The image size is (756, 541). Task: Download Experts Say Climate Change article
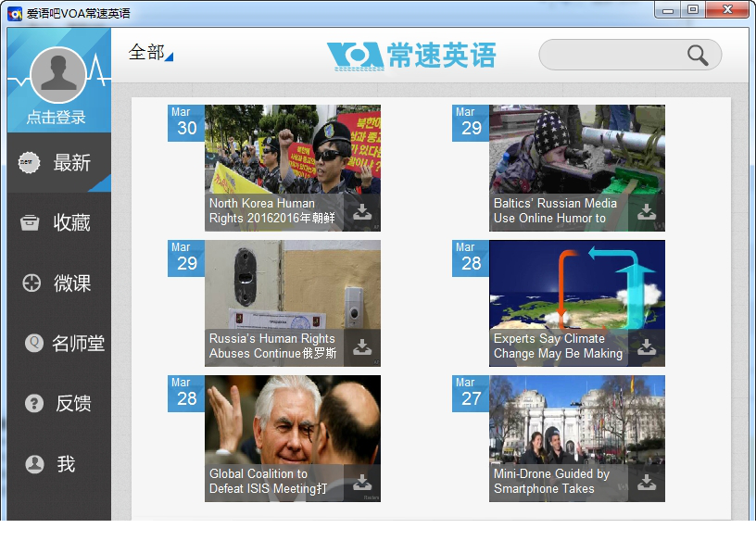point(647,347)
